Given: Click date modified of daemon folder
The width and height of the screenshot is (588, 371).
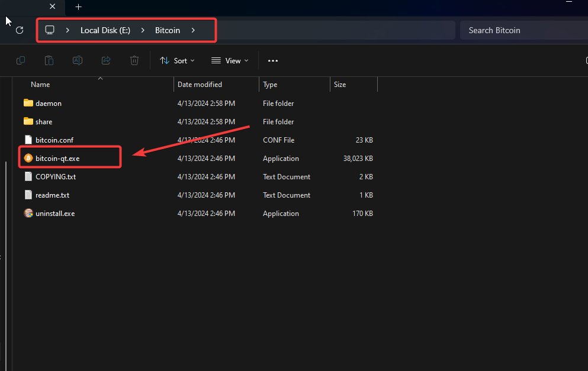Looking at the screenshot, I should pyautogui.click(x=206, y=104).
